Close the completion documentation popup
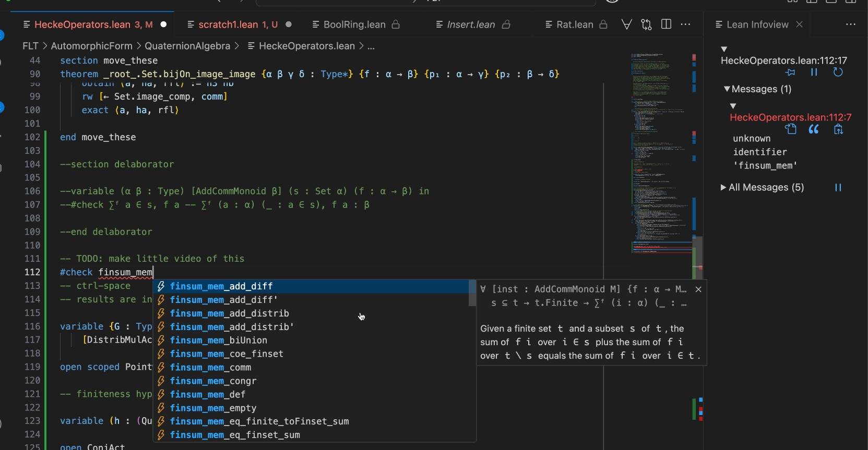868x450 pixels. tap(698, 289)
